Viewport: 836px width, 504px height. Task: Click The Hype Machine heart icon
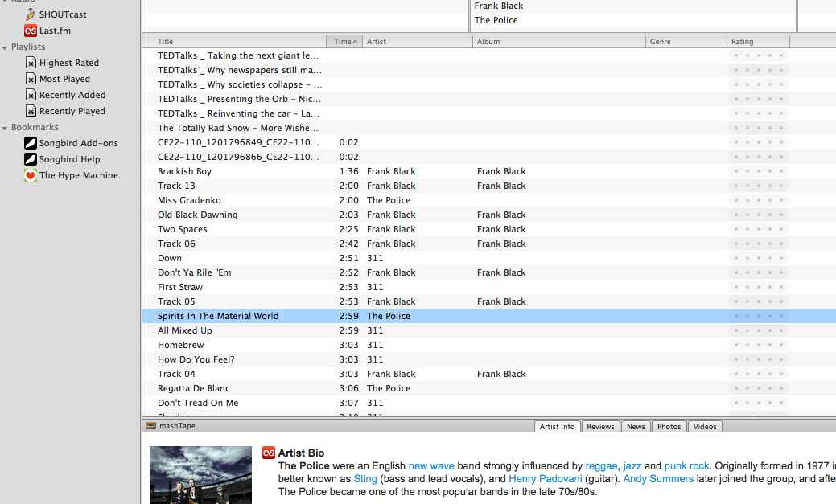31,175
